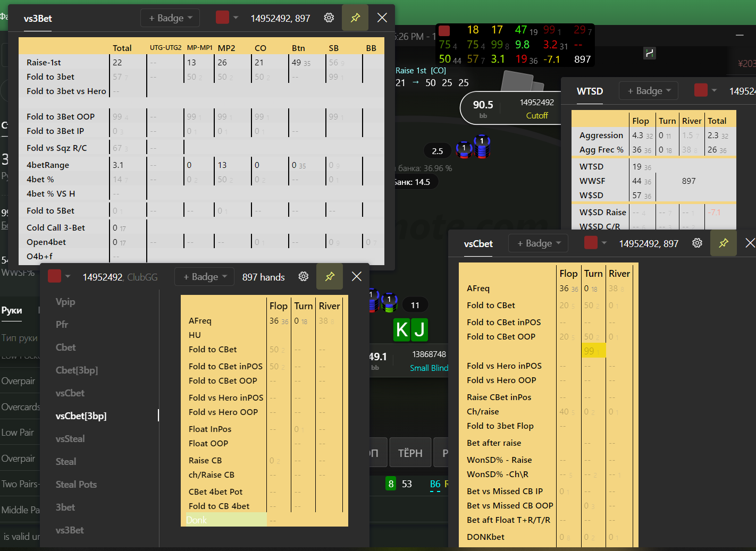Click Raise 1st [CO] HUD label
The image size is (756, 551).
tap(421, 70)
